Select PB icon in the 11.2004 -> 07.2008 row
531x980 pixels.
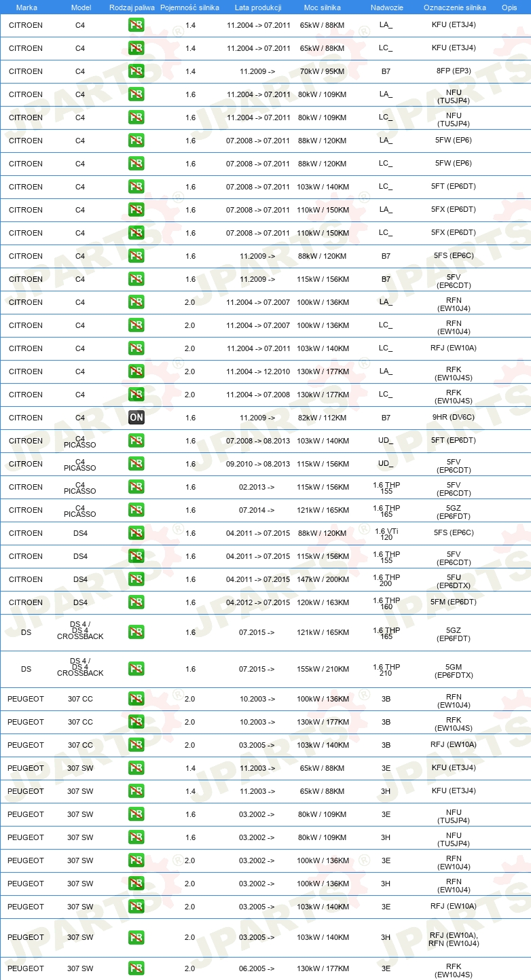(136, 395)
